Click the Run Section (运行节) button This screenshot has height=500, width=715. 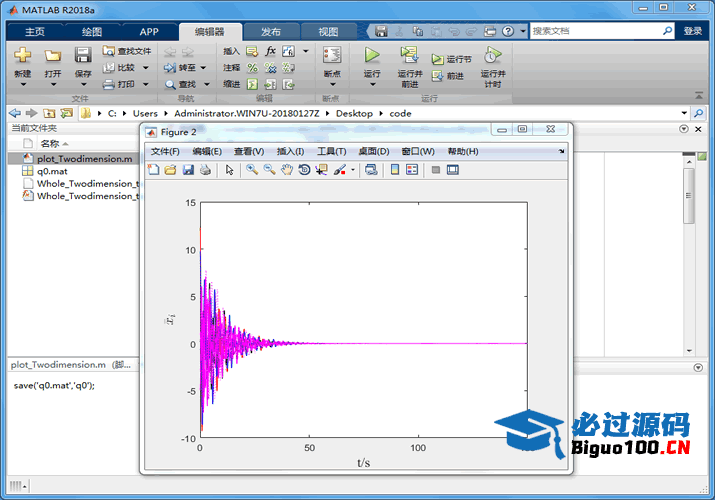coord(451,59)
